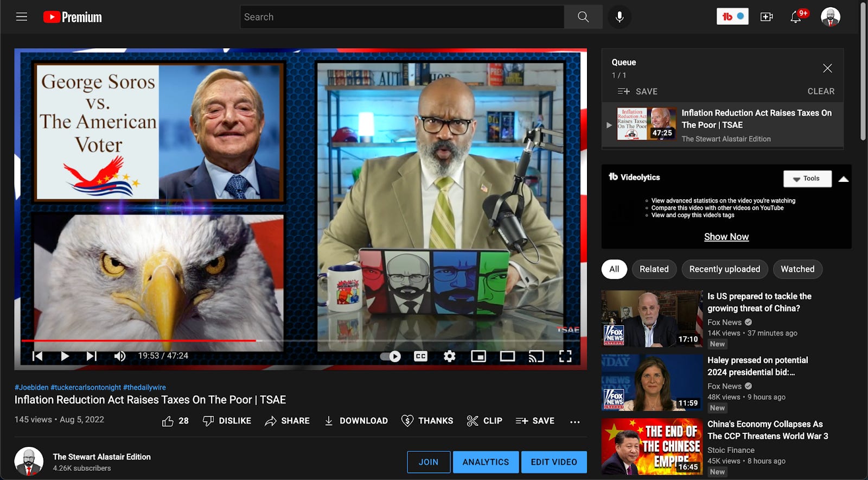The image size is (868, 480).
Task: Cast video to TV
Action: [x=536, y=356]
